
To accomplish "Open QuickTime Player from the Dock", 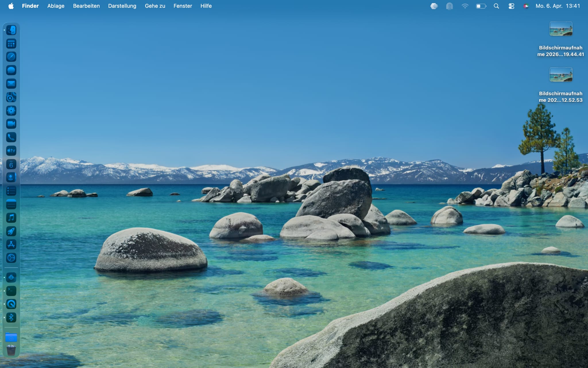I will [11, 304].
